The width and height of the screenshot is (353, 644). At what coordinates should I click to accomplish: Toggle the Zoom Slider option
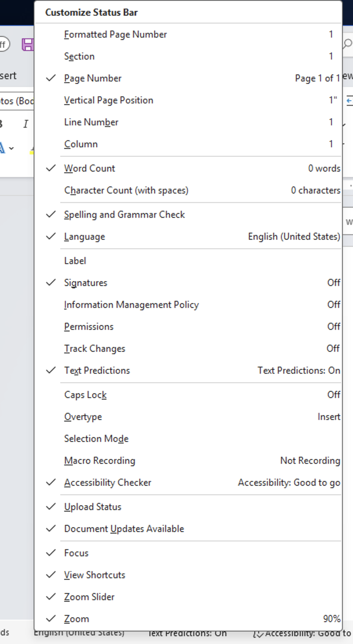(89, 597)
